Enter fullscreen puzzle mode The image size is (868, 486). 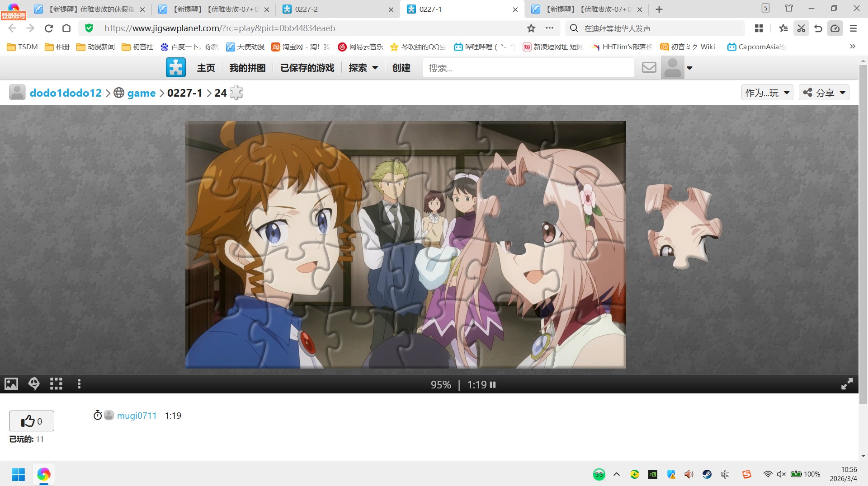click(847, 384)
